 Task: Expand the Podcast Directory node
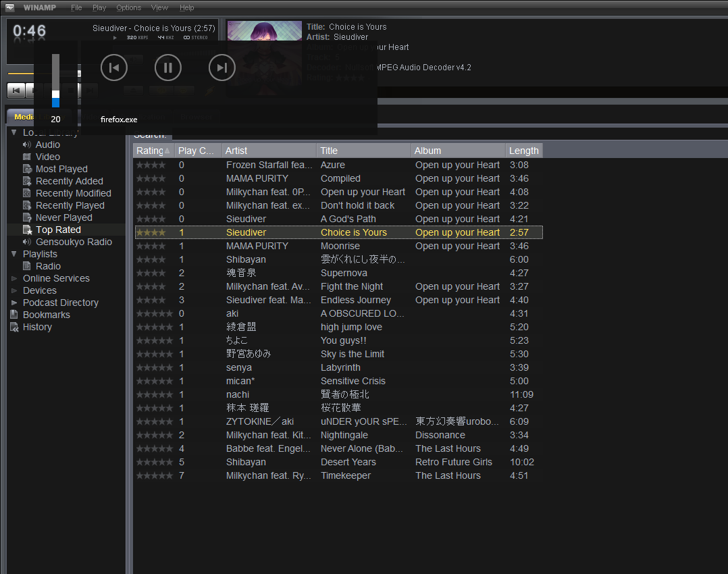[x=14, y=303]
